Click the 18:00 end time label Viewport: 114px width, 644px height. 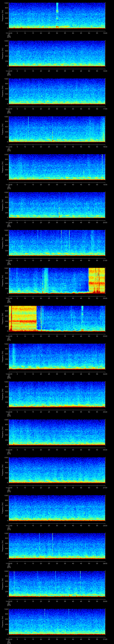point(105,147)
